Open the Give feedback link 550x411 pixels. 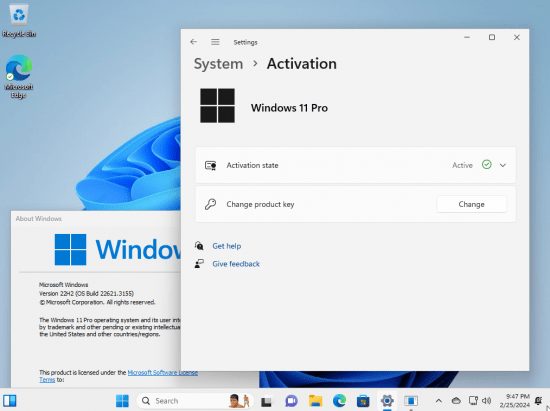click(x=236, y=264)
